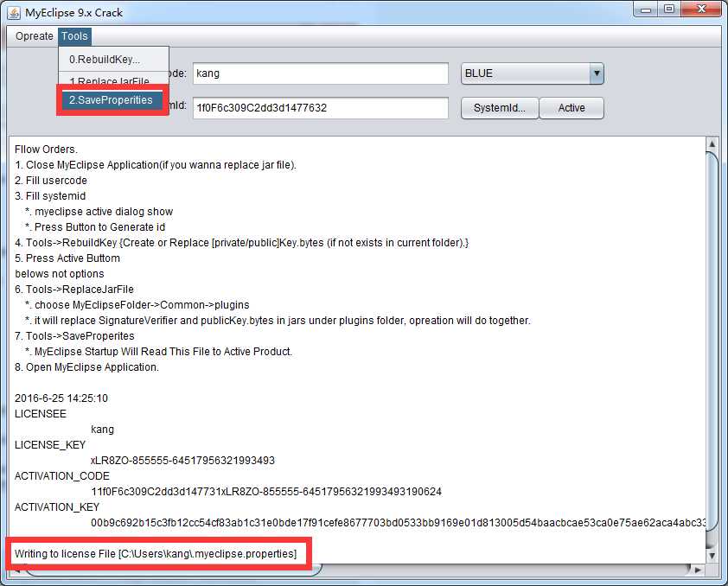Click line '7. Tools->SaveProperites'
The height and width of the screenshot is (586, 728).
(x=74, y=336)
